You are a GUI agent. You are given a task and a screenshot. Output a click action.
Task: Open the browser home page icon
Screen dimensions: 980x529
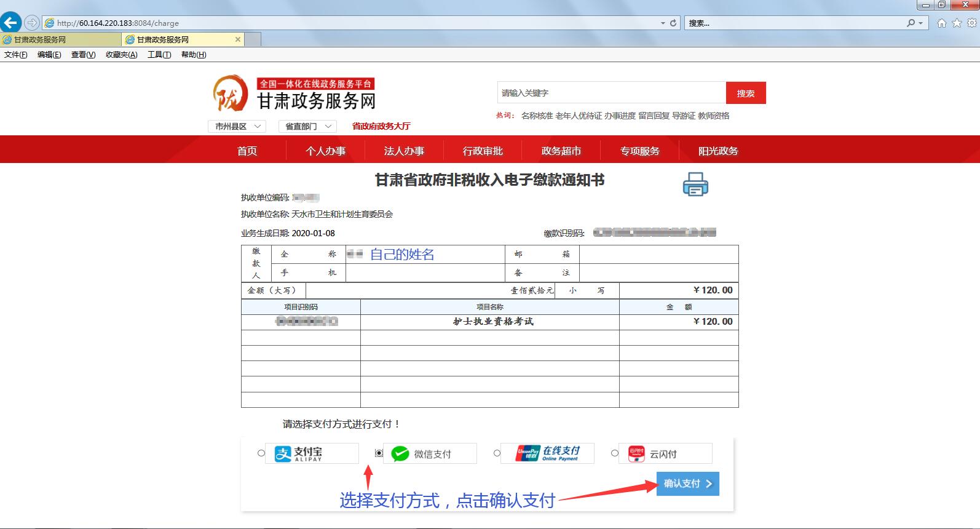tap(941, 23)
